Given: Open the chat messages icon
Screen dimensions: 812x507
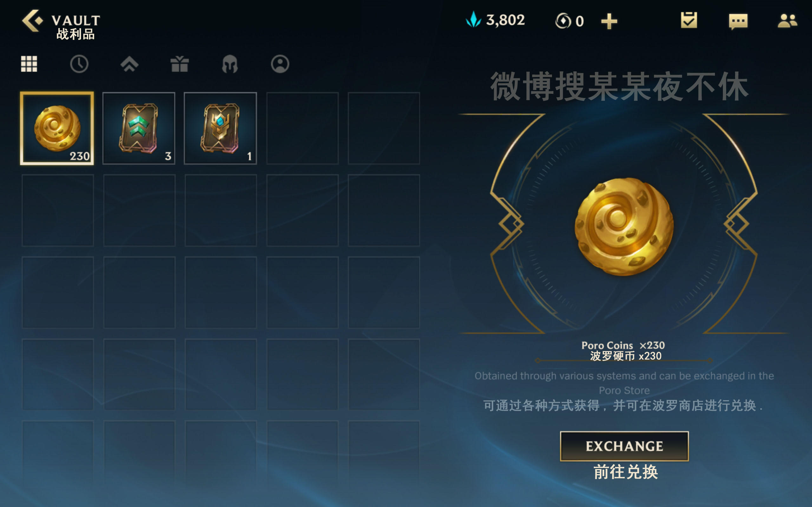Looking at the screenshot, I should coord(738,22).
